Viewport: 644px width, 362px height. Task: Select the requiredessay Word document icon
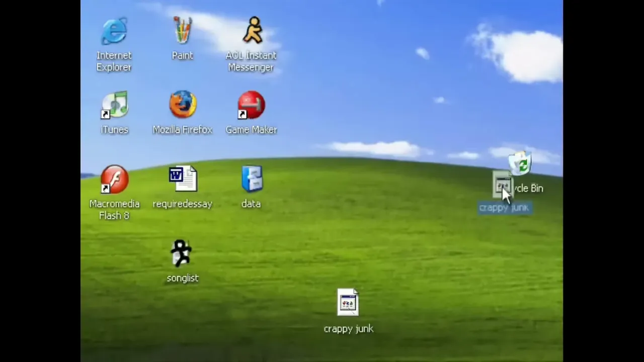pyautogui.click(x=183, y=179)
